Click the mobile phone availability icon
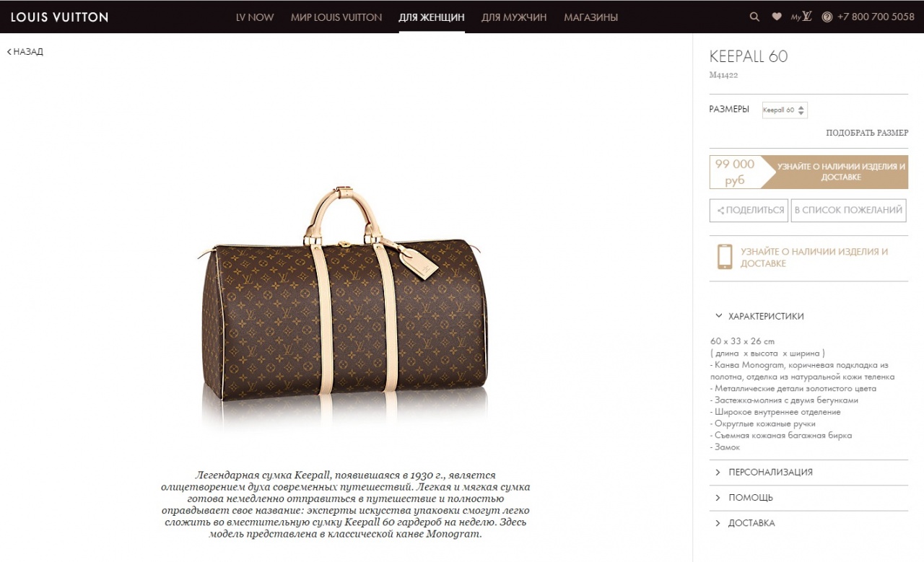 click(x=724, y=257)
